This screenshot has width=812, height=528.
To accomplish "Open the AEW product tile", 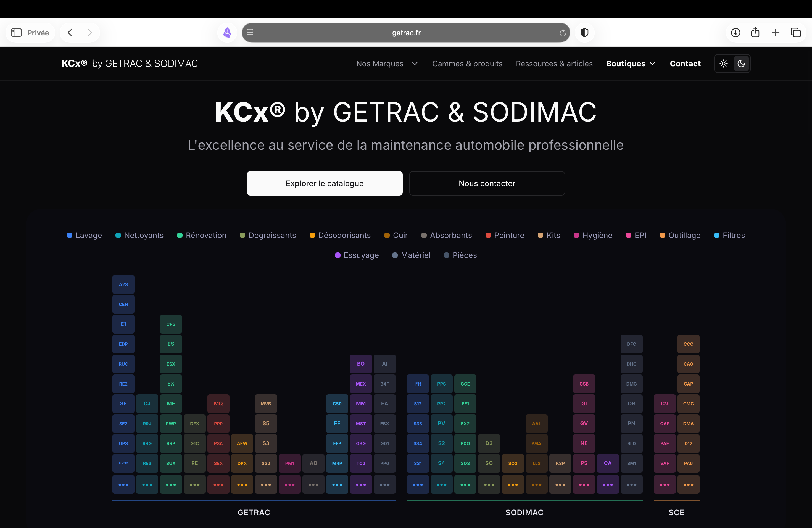I will 242,443.
